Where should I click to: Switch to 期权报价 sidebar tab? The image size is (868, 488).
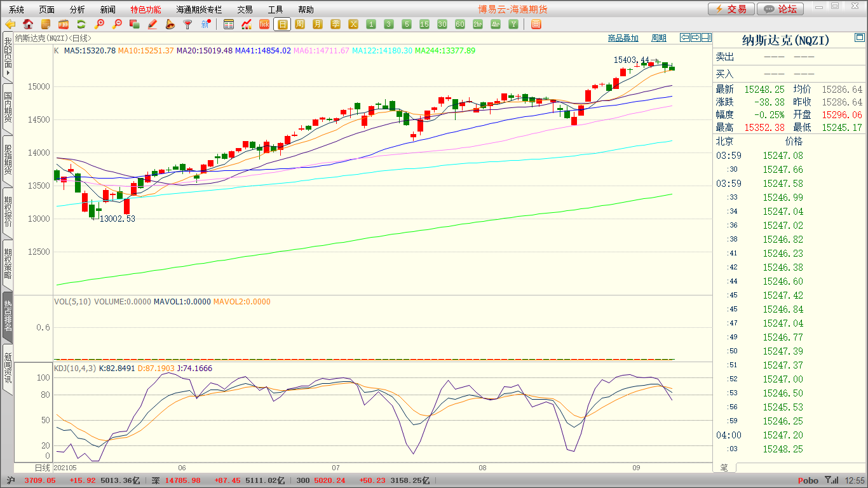(x=8, y=212)
